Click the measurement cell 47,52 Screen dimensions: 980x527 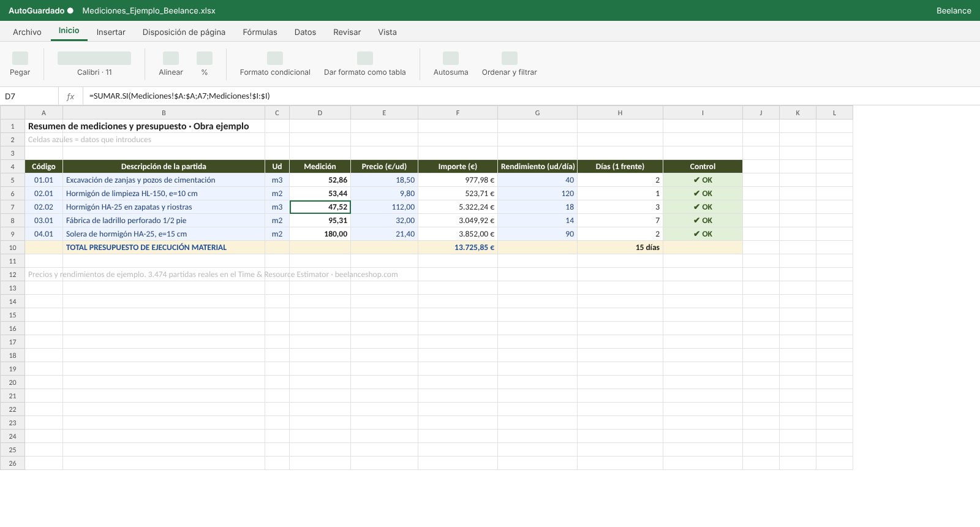point(320,207)
